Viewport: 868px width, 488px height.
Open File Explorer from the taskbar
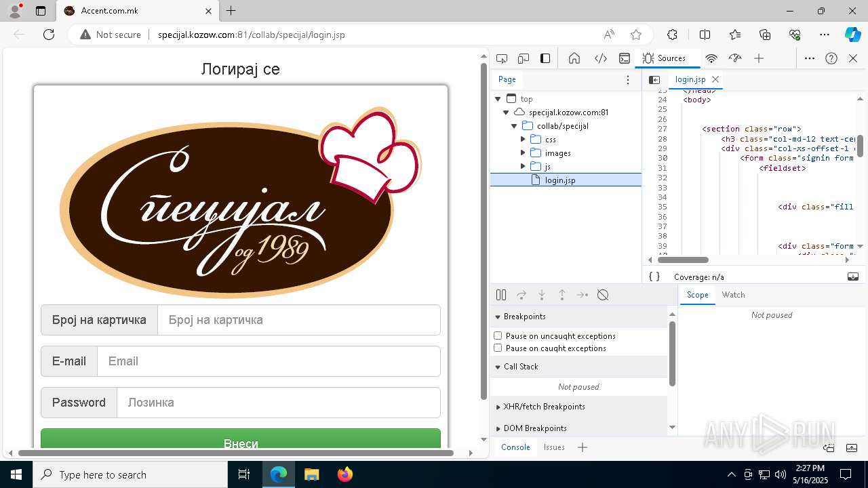[312, 474]
